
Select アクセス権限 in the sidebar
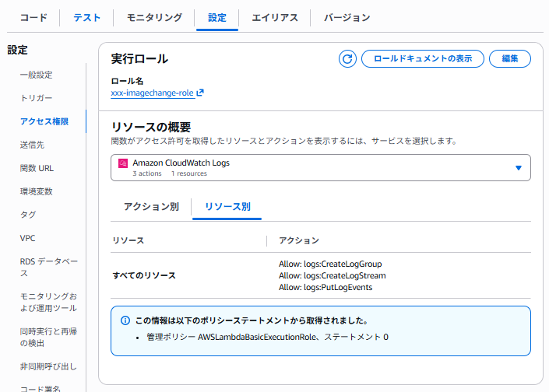[44, 121]
